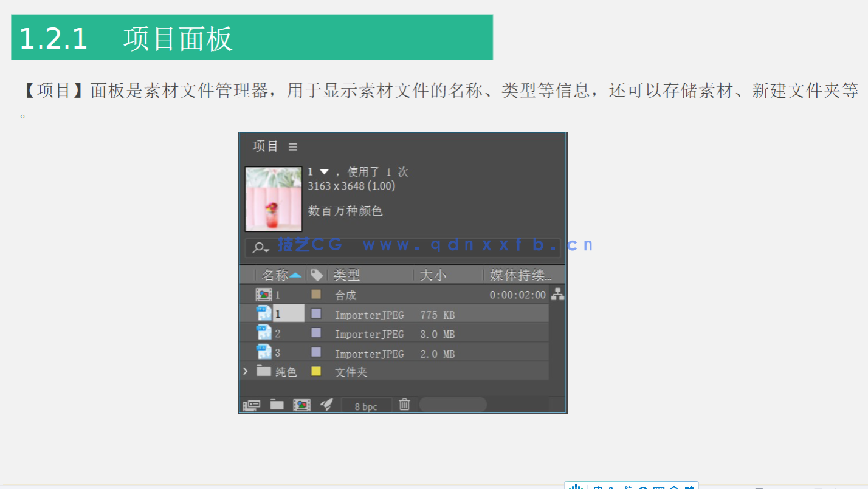The image size is (868, 489).
Task: Click the footage preview thumbnail in the project panel
Action: tap(273, 199)
